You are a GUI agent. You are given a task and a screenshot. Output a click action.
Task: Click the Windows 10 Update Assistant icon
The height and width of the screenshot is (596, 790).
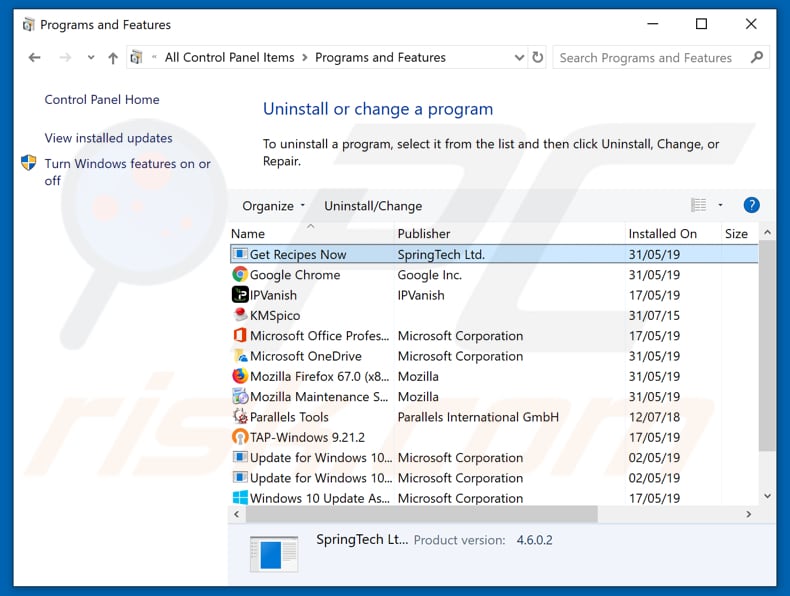tap(240, 498)
